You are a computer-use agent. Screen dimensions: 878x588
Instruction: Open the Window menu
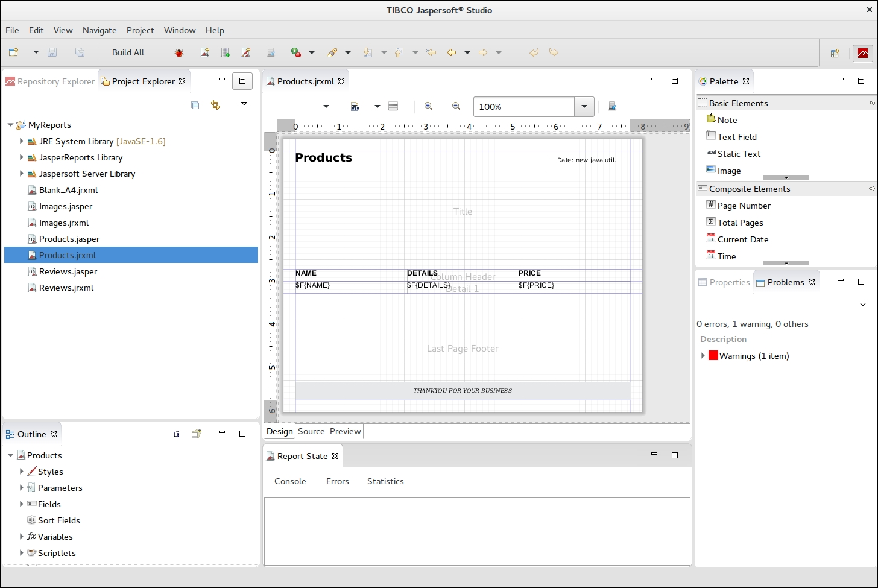[x=180, y=30]
